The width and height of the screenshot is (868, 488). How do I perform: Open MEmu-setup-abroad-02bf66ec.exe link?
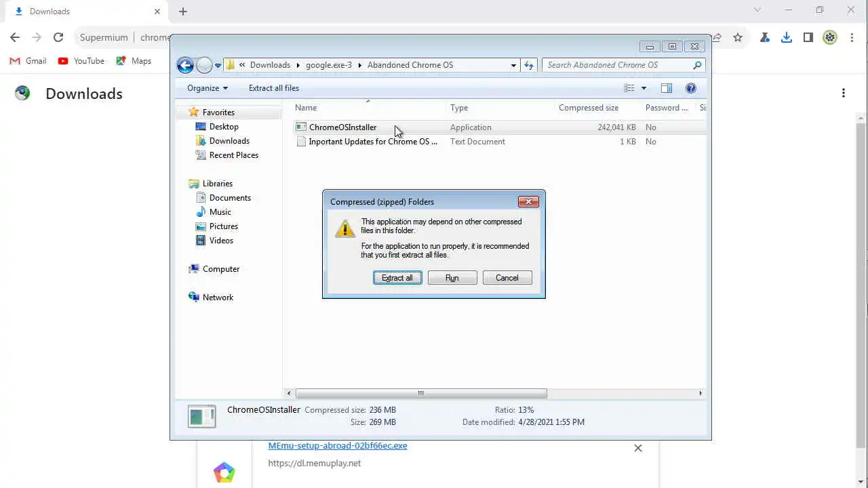[x=338, y=446]
